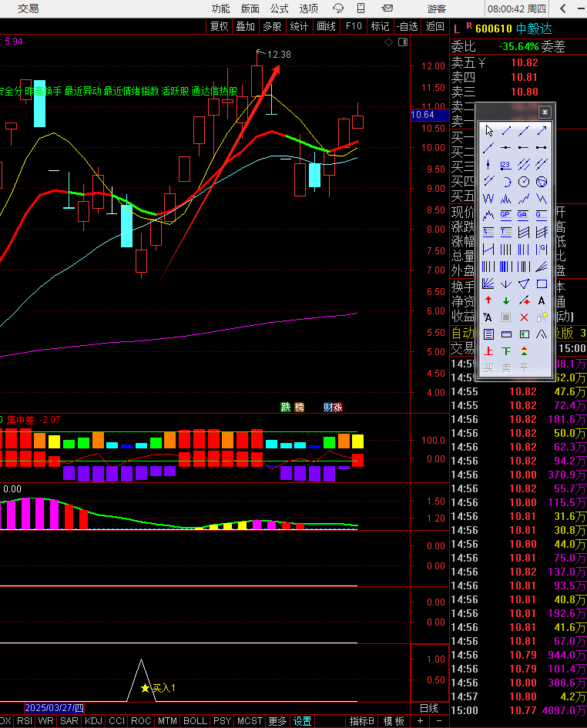
Task: Open the 日线 period selector
Action: click(428, 708)
